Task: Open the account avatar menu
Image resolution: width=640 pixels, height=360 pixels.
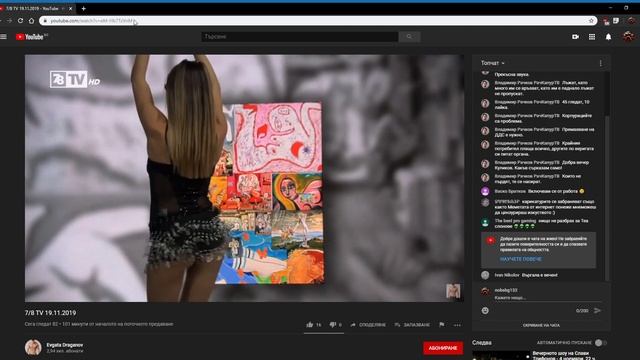Action: (628, 36)
